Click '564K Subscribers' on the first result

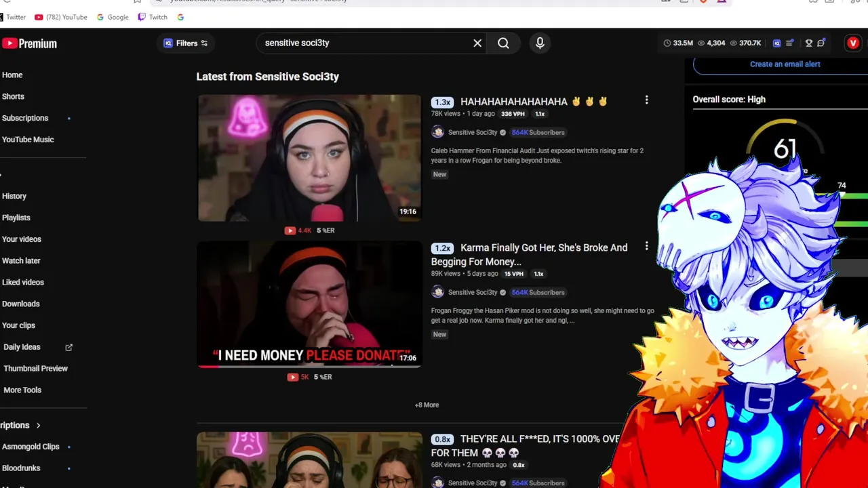pos(538,133)
